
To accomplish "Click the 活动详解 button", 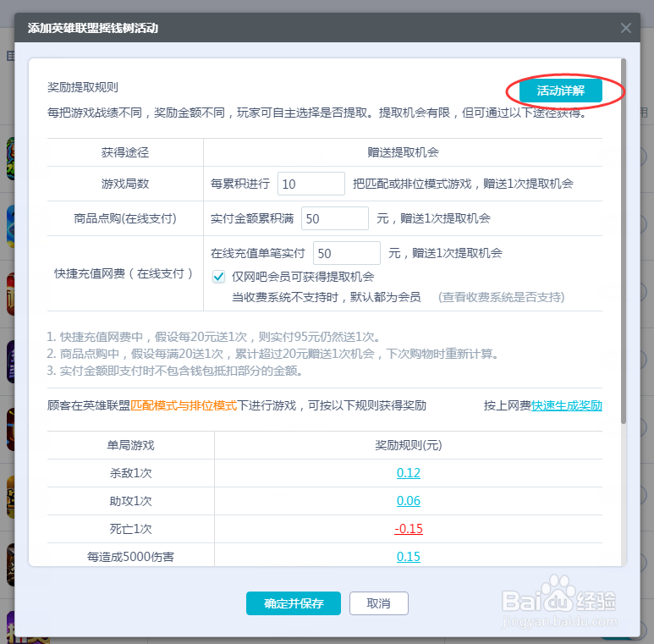I will pos(561,91).
